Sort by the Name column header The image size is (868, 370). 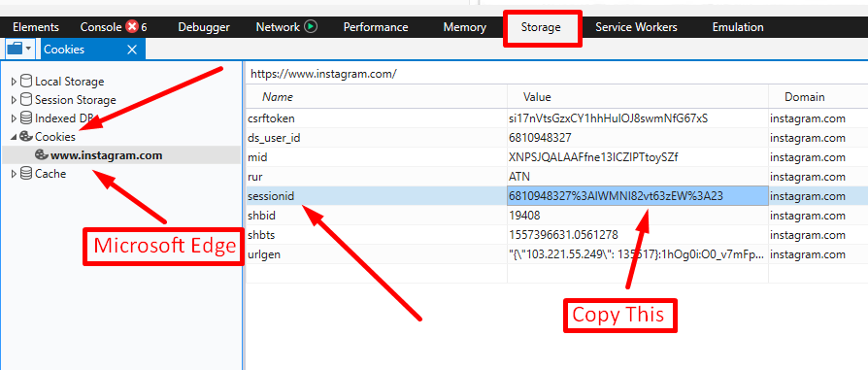(278, 97)
